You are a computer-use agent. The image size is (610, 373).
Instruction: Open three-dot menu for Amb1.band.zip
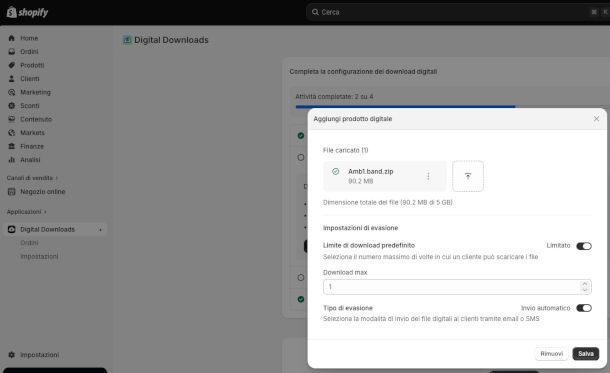(x=428, y=176)
